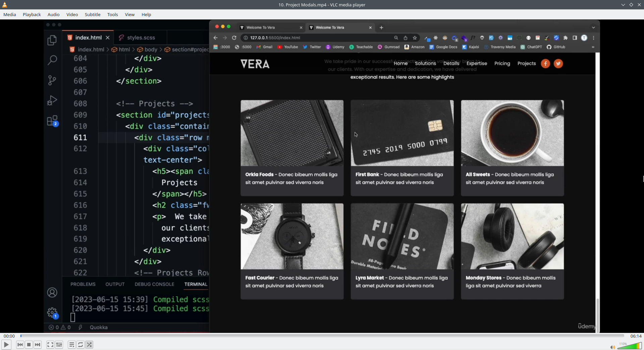Viewport: 644px width, 350px height.
Task: Open the index.html breadcrumb item
Action: [x=87, y=49]
